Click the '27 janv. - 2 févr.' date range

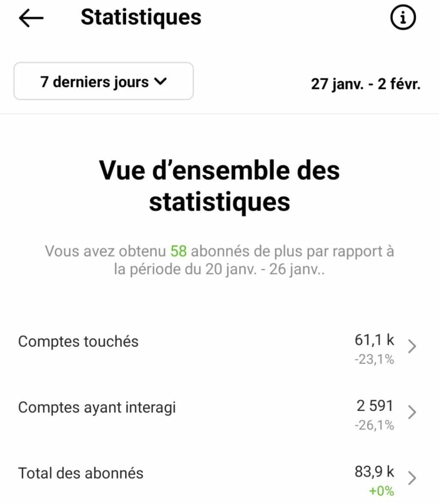[x=366, y=84]
